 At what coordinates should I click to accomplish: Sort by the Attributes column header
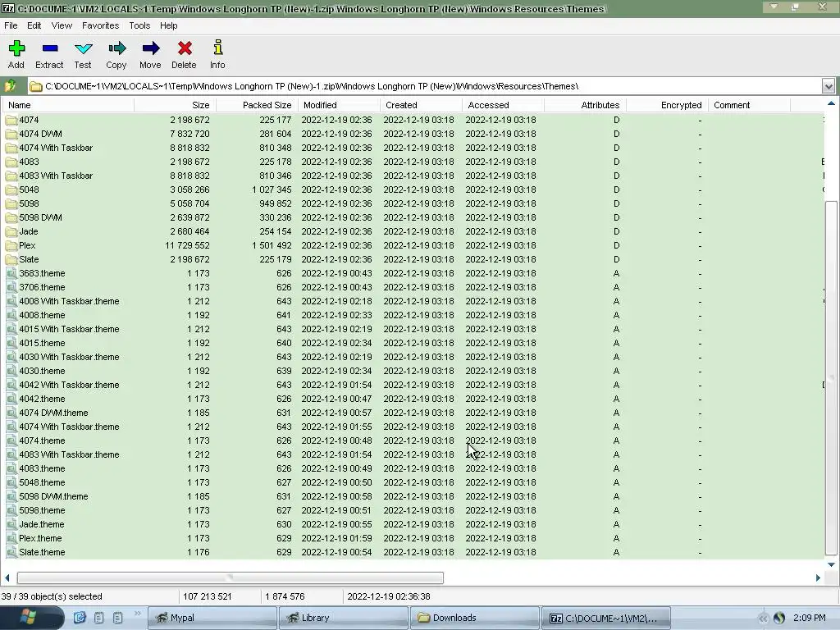(x=584, y=105)
